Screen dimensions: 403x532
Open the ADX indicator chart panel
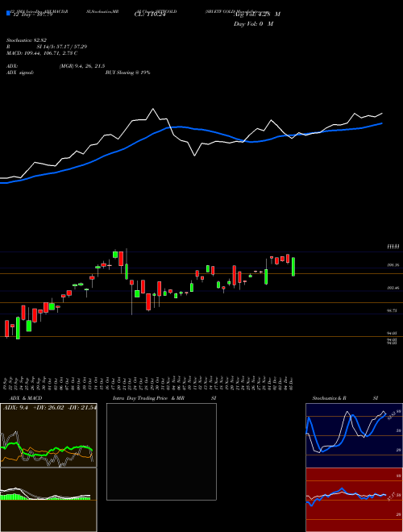click(x=48, y=435)
